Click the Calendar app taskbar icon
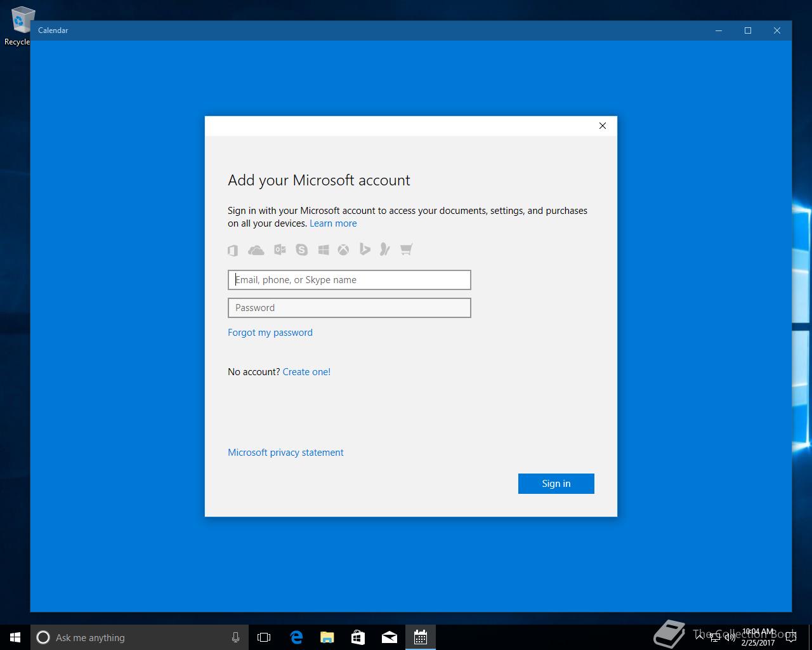The image size is (812, 650). click(x=421, y=637)
